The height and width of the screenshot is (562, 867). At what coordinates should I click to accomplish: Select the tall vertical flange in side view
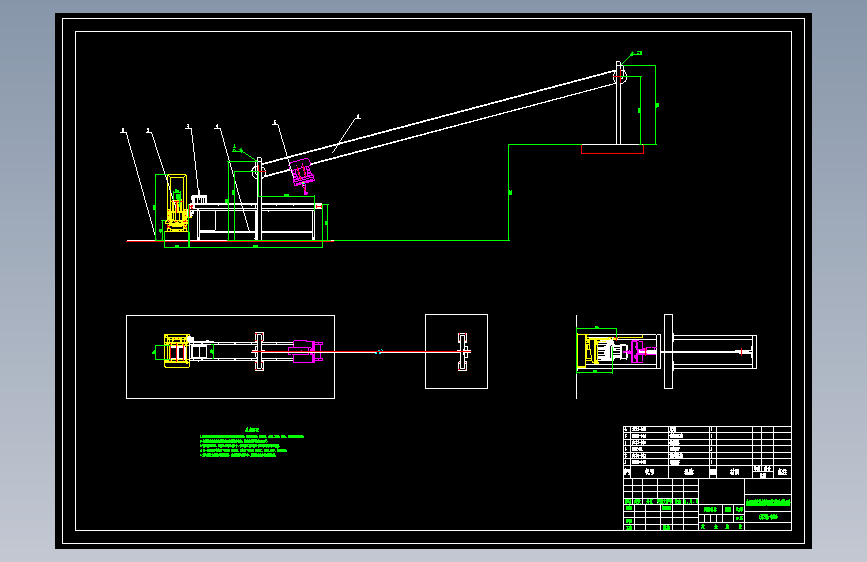tap(668, 351)
